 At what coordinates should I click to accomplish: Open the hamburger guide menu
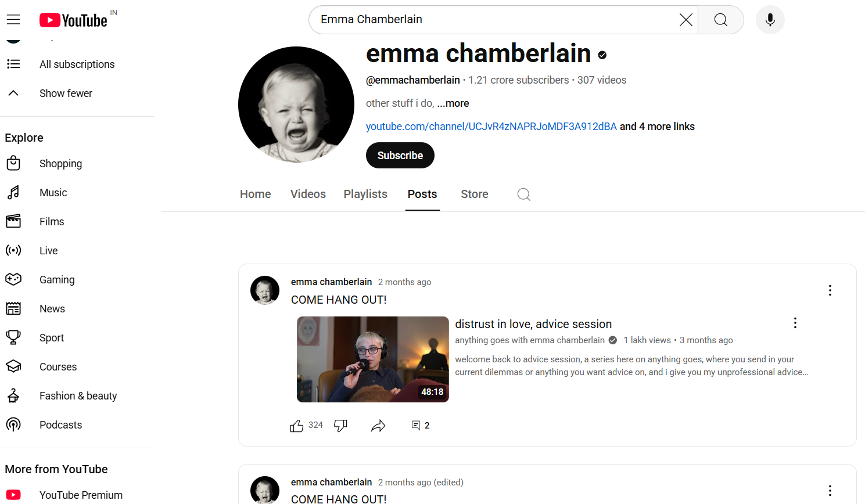pyautogui.click(x=13, y=20)
